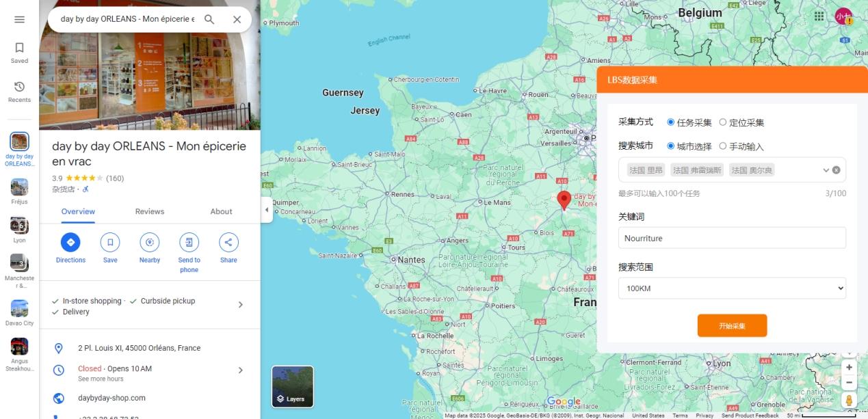Image resolution: width=868 pixels, height=419 pixels.
Task: Clear search with the X icon
Action: 237,19
